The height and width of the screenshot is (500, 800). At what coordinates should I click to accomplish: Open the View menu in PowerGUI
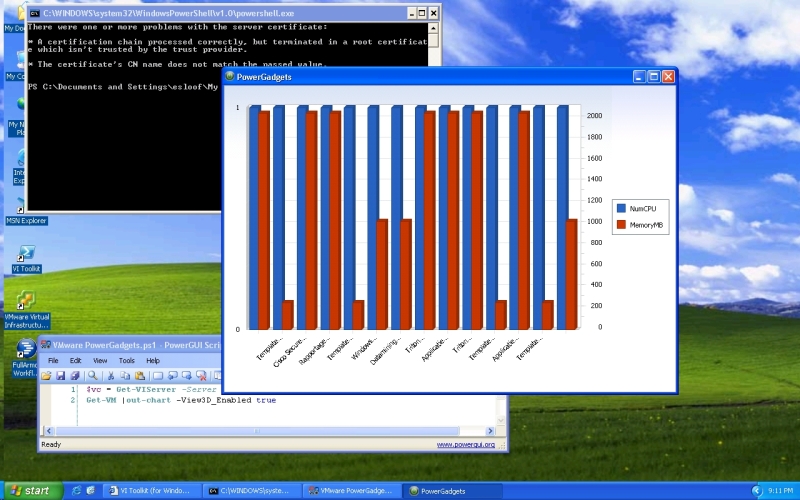click(100, 360)
